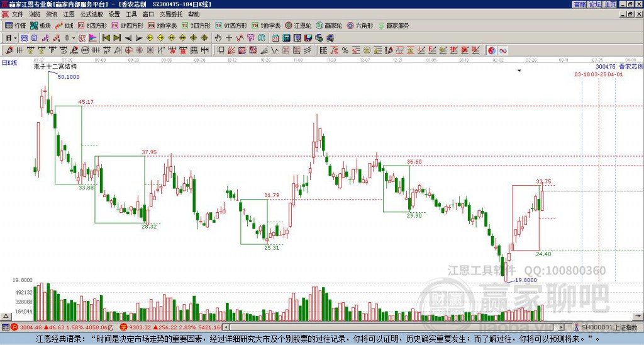Open the 交易委托 menu
The height and width of the screenshot is (345, 644).
coord(171,14)
